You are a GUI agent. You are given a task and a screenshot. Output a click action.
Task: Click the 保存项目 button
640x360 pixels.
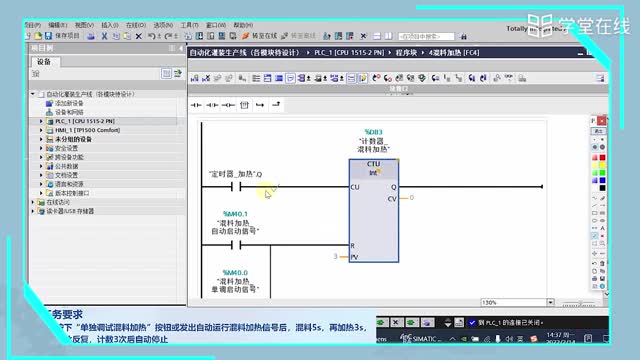click(63, 36)
